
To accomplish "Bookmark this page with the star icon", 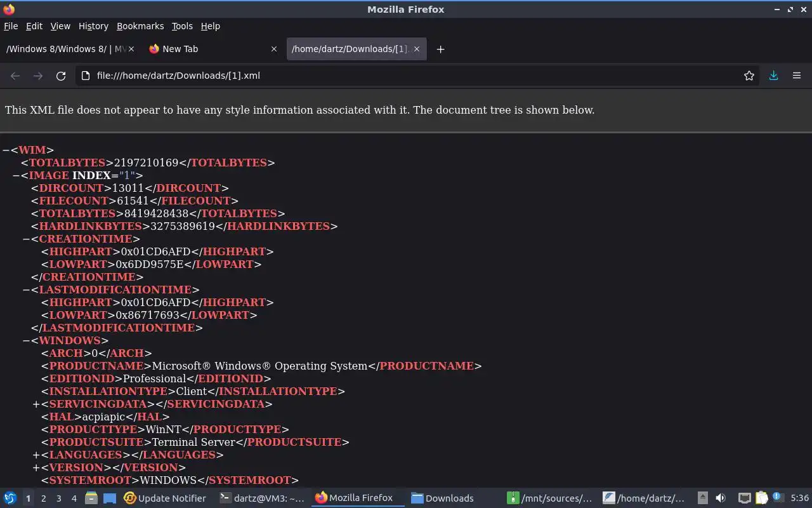I will pyautogui.click(x=749, y=76).
